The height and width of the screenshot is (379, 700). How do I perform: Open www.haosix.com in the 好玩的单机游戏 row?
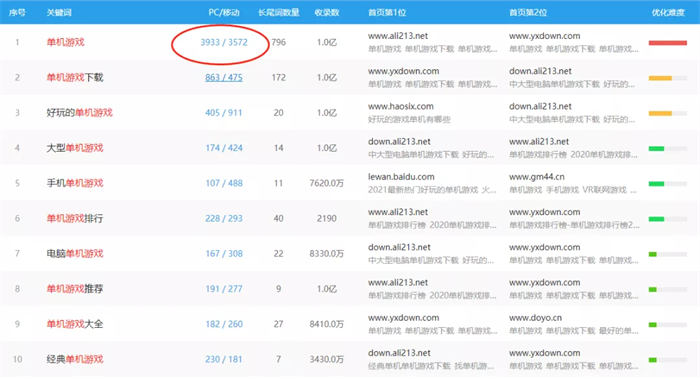pyautogui.click(x=400, y=107)
